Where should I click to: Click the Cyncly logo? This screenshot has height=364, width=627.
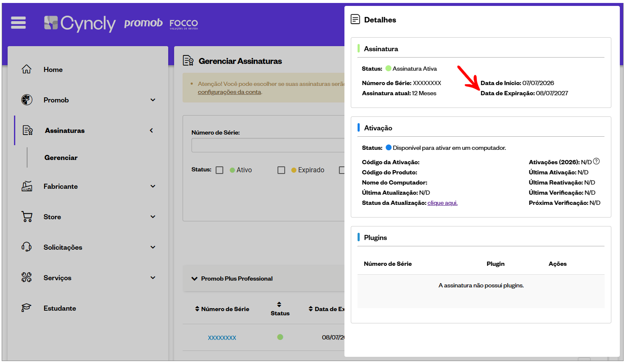pyautogui.click(x=80, y=23)
